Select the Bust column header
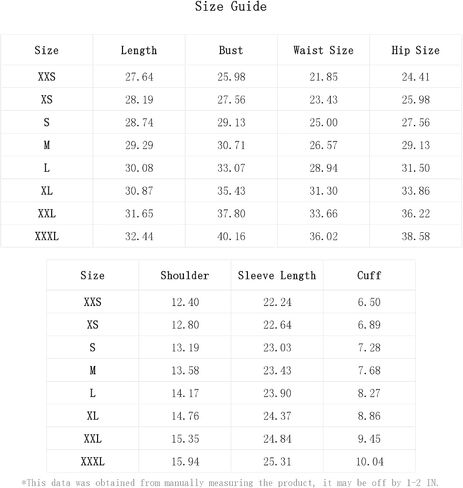Viewport: 463px width, 488px height. [231, 50]
